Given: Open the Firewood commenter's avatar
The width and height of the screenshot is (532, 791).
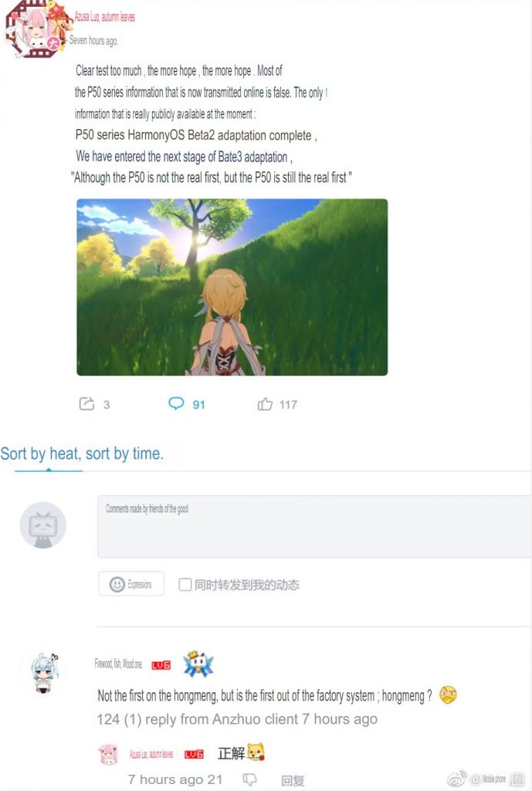Looking at the screenshot, I should (x=44, y=674).
